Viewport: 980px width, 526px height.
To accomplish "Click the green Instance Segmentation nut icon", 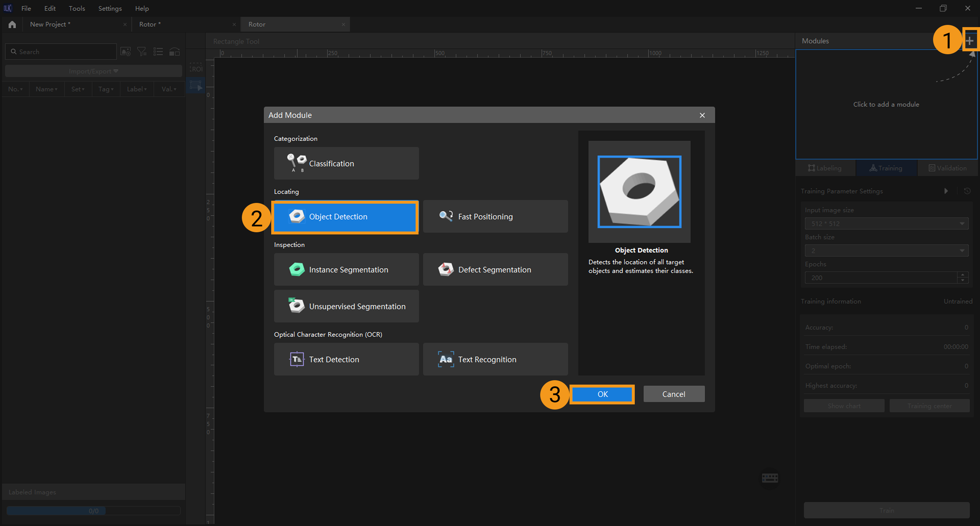I will (x=296, y=269).
